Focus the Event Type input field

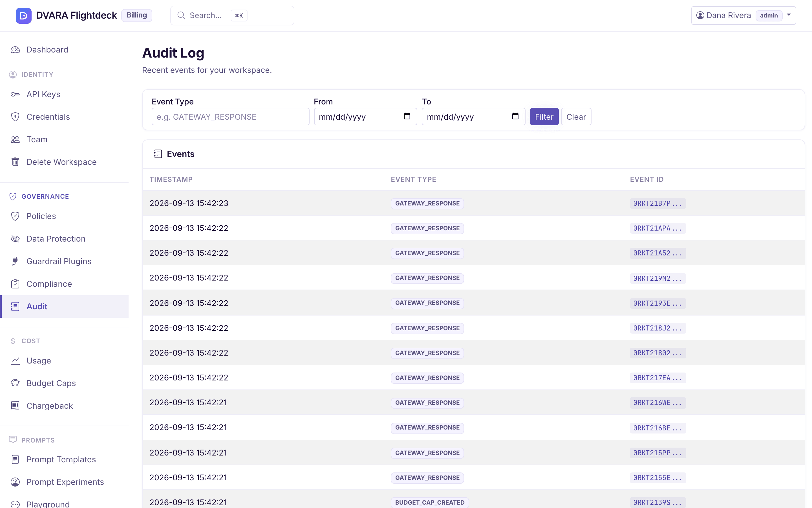pyautogui.click(x=230, y=117)
